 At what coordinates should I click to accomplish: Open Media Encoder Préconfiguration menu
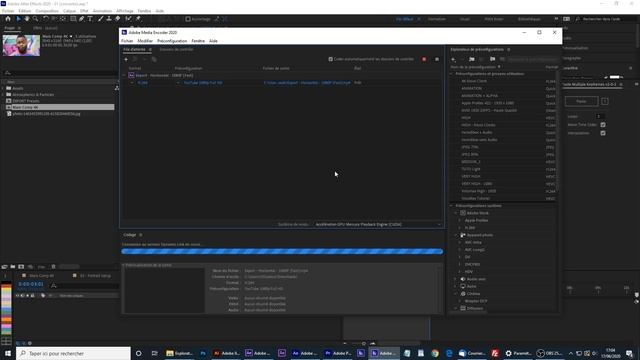click(172, 41)
